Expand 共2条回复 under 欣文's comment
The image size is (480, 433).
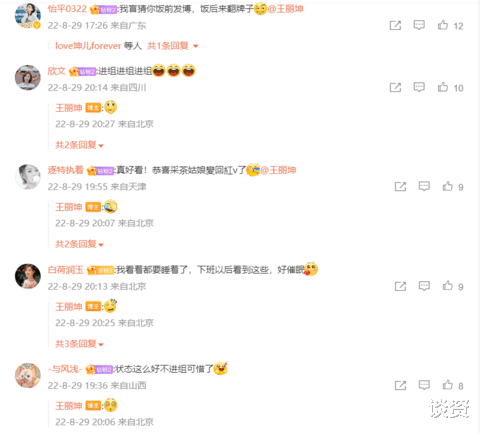coord(79,145)
